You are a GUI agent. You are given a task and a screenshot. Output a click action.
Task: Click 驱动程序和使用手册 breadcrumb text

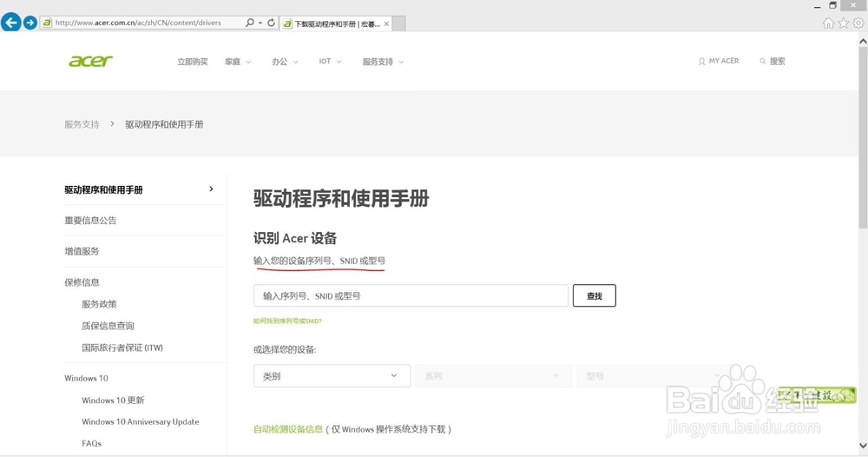(164, 124)
